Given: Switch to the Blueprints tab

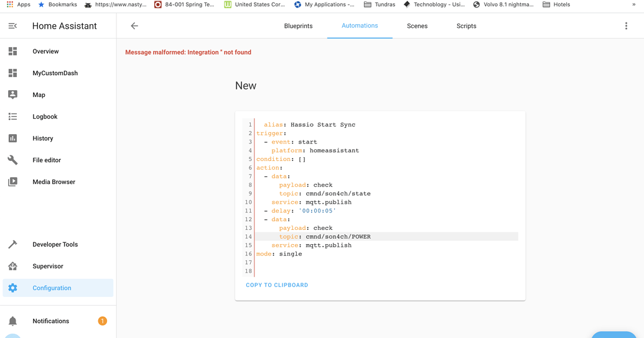Looking at the screenshot, I should pyautogui.click(x=298, y=26).
